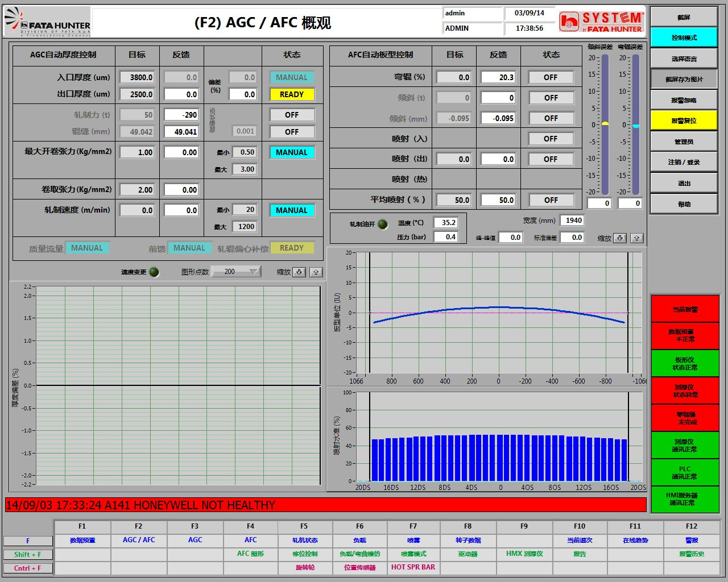728x582 pixels.
Task: Toggle 出口厚度 READY status button
Action: pos(291,94)
